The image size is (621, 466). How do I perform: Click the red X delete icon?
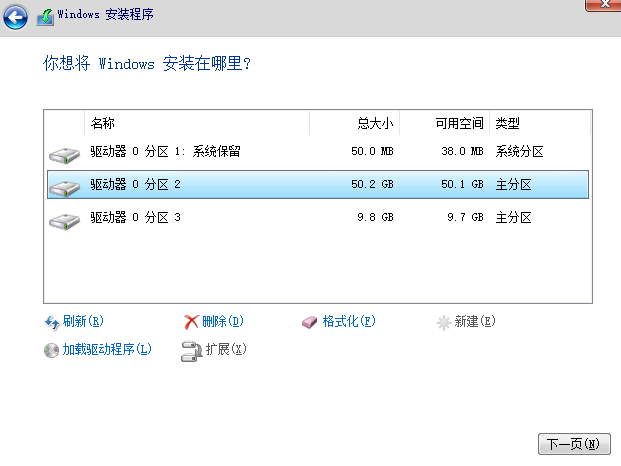tap(192, 322)
